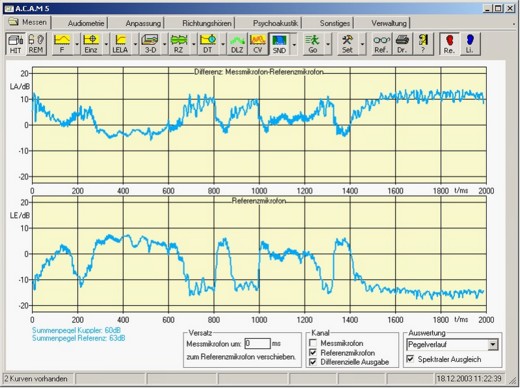Select the HIT measurement icon
This screenshot has height=388, width=520.
coord(15,44)
